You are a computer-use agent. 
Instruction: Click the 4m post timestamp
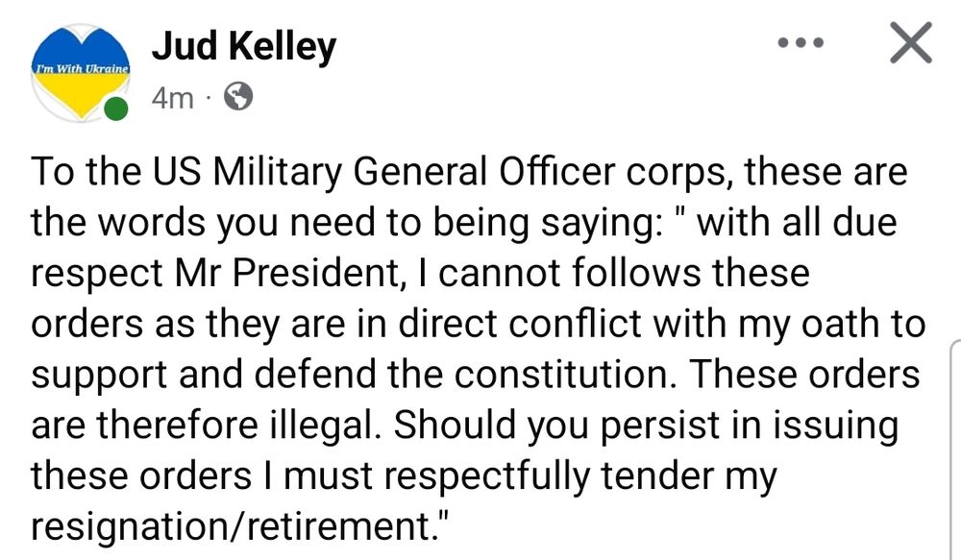click(x=173, y=98)
